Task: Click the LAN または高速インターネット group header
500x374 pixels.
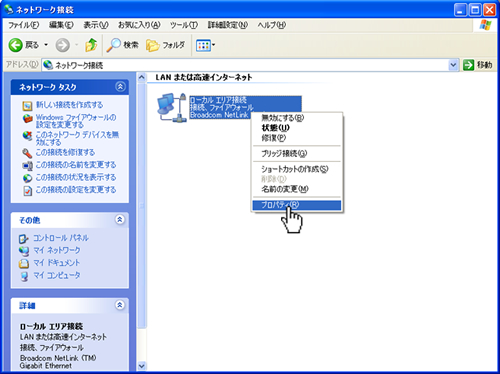Action: [x=204, y=78]
